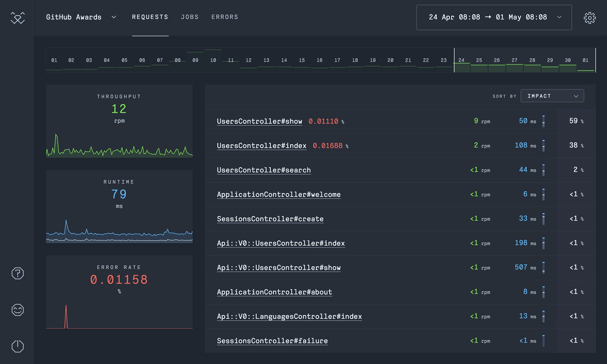607x364 pixels.
Task: Switch to the Errors tab
Action: (x=225, y=17)
